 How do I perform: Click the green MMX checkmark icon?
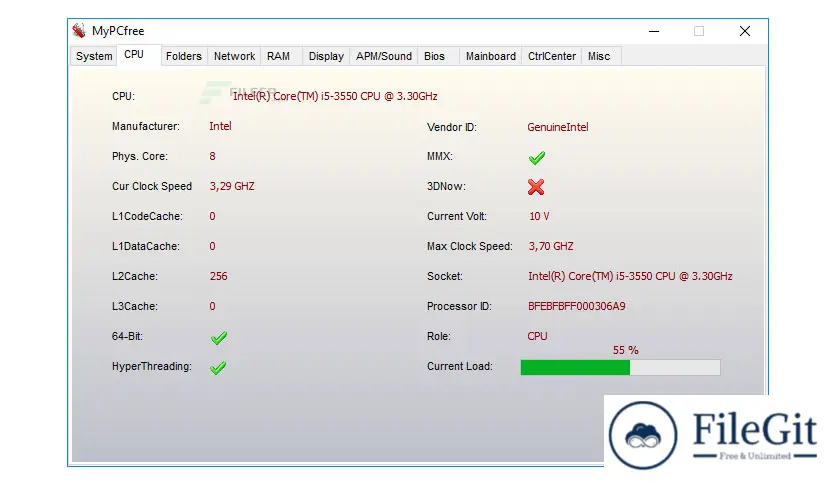pos(537,158)
